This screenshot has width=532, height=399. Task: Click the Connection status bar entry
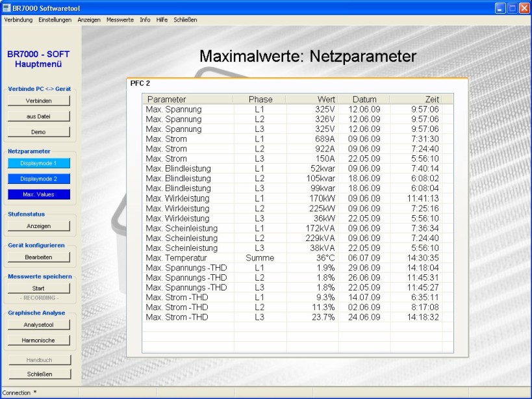pos(19,393)
